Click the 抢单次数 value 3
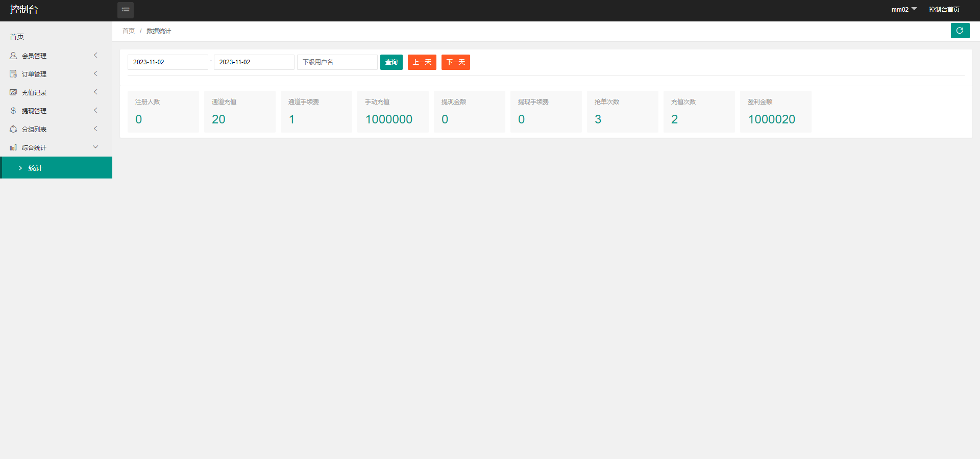980x459 pixels. [x=598, y=119]
